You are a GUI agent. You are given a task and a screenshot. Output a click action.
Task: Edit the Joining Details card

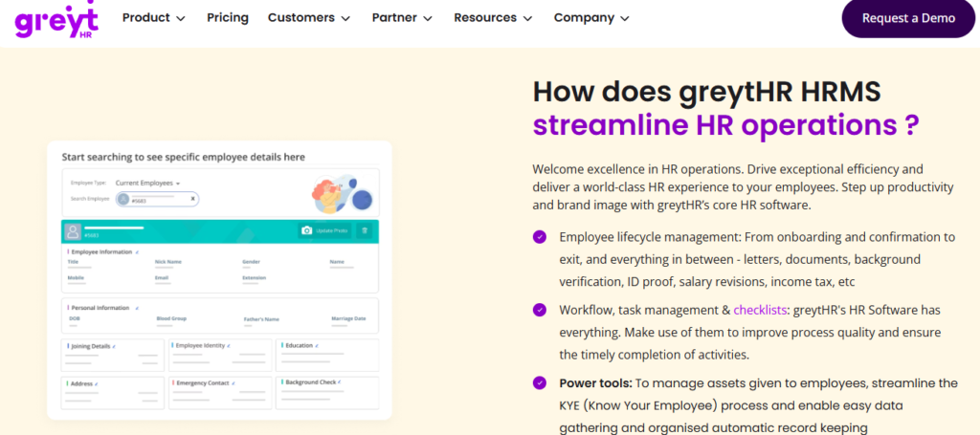point(115,346)
